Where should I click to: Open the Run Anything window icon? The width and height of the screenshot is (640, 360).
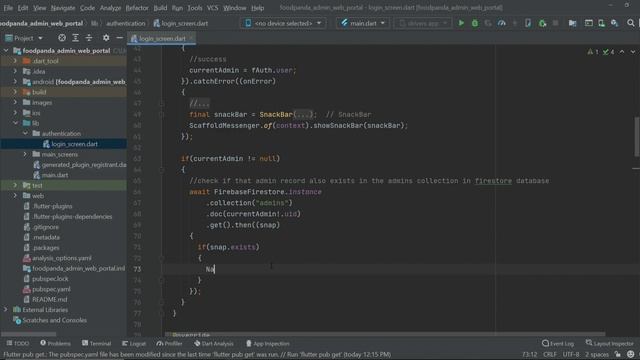pos(589,23)
